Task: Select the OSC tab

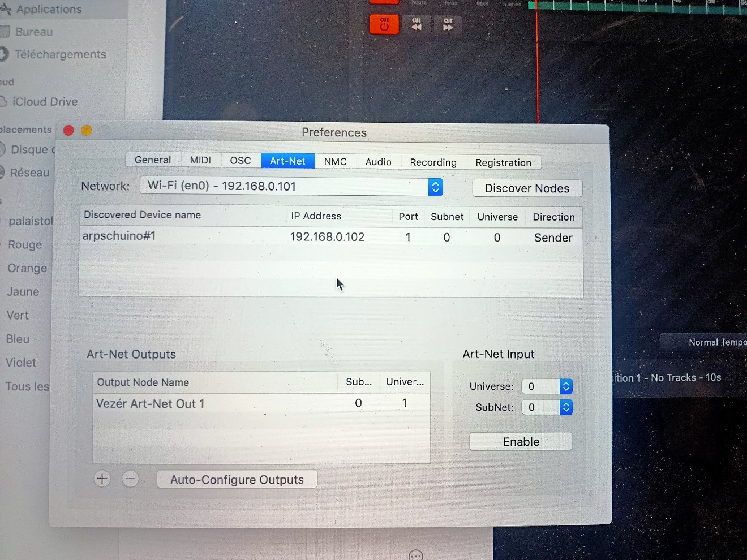Action: tap(241, 161)
